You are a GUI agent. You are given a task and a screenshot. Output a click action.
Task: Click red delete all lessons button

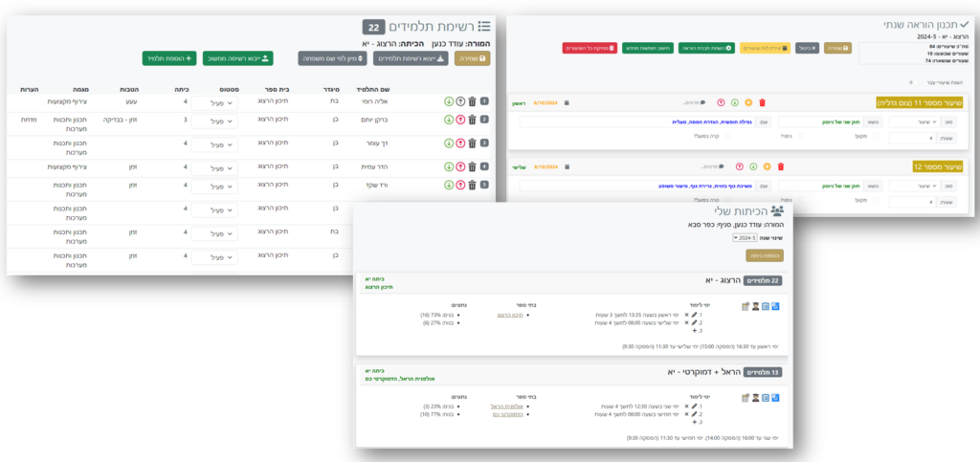[x=590, y=47]
